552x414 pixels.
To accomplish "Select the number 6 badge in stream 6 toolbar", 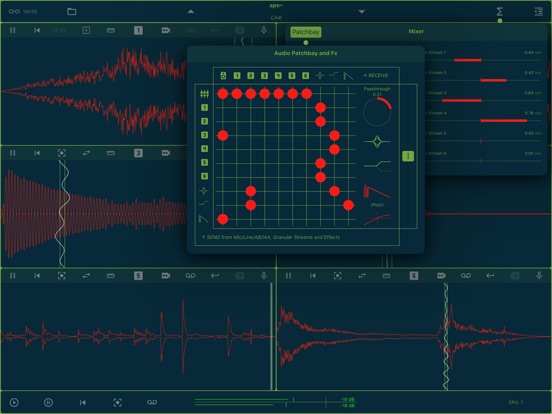I will pyautogui.click(x=414, y=275).
